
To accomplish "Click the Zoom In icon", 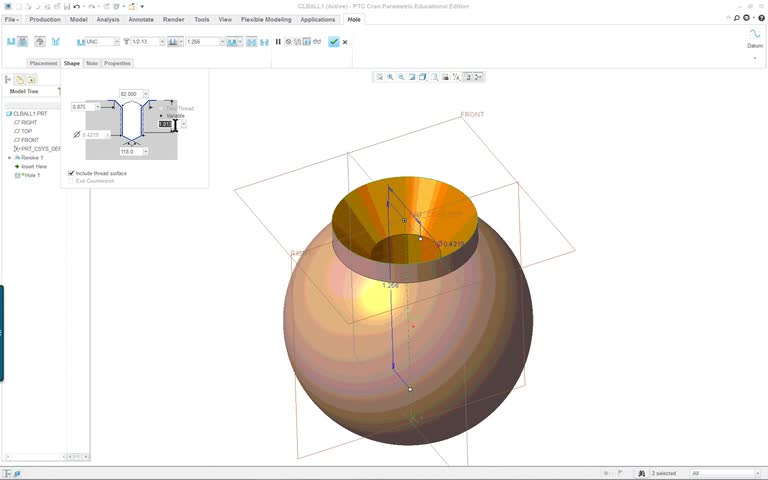I will point(390,77).
